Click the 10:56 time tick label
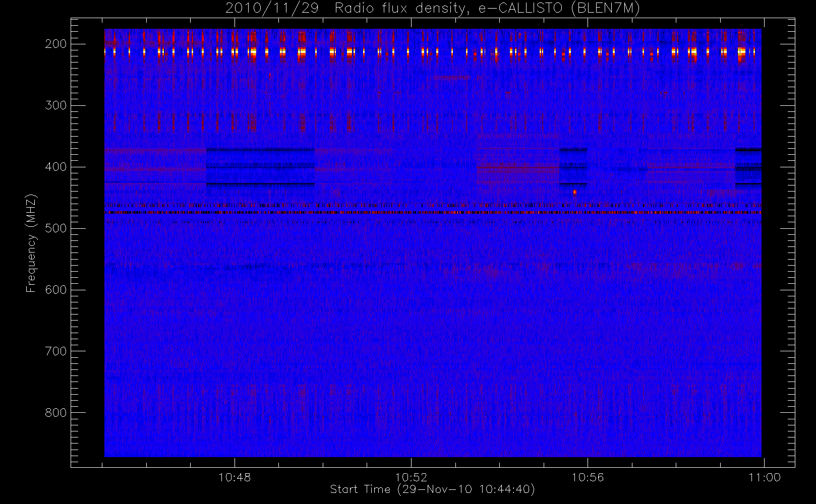The image size is (816, 504). [588, 477]
